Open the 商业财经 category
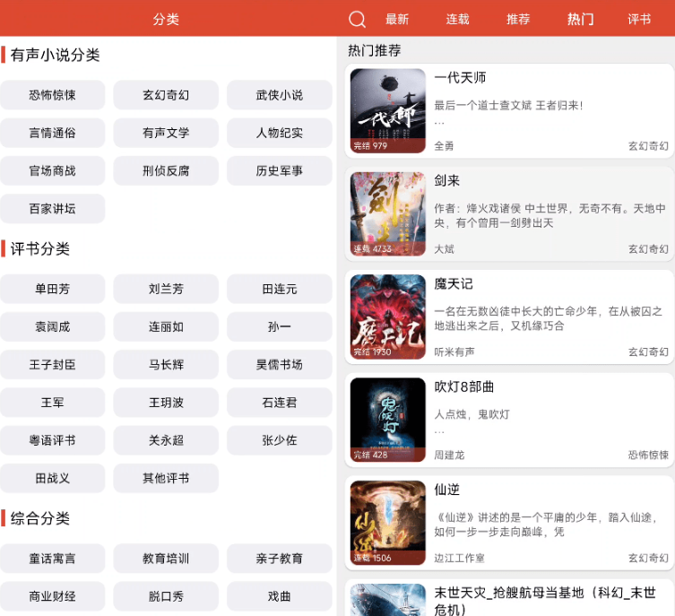The image size is (675, 616). pyautogui.click(x=53, y=596)
